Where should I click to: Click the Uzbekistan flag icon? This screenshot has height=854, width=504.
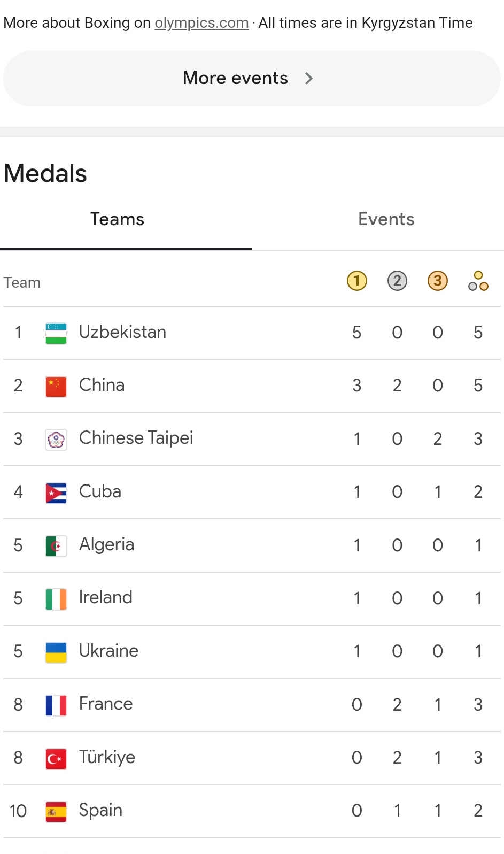click(x=56, y=333)
